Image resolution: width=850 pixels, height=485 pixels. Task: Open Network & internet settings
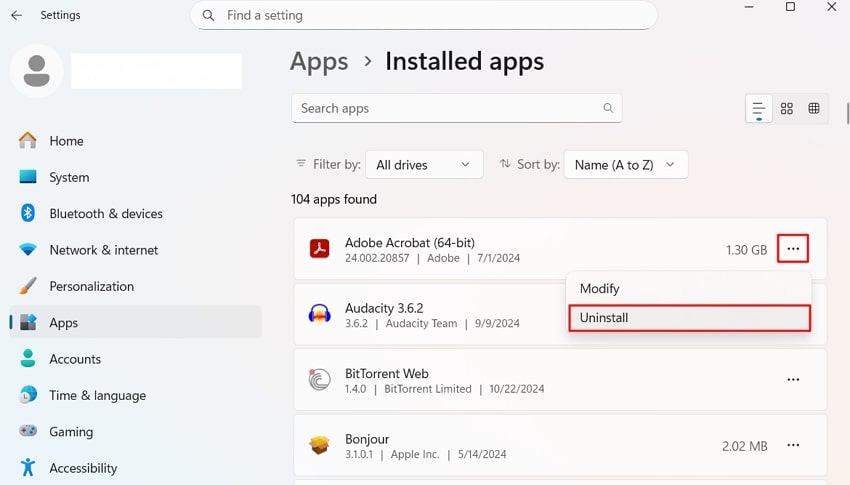tap(136, 250)
